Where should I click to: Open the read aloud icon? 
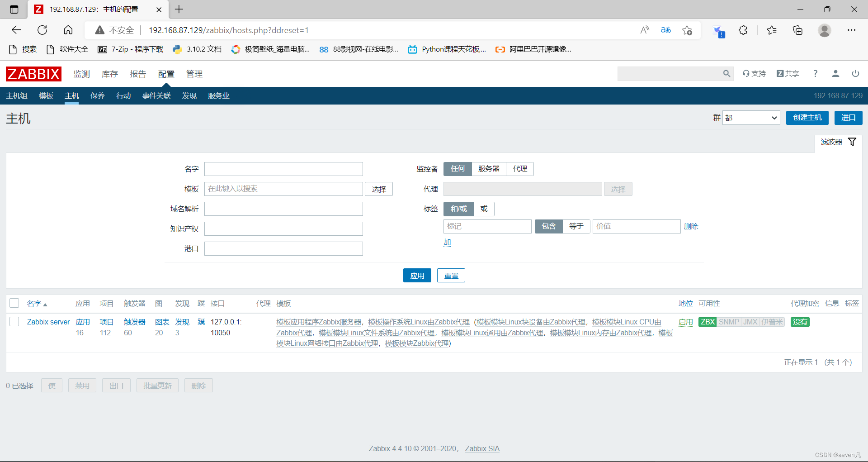645,30
